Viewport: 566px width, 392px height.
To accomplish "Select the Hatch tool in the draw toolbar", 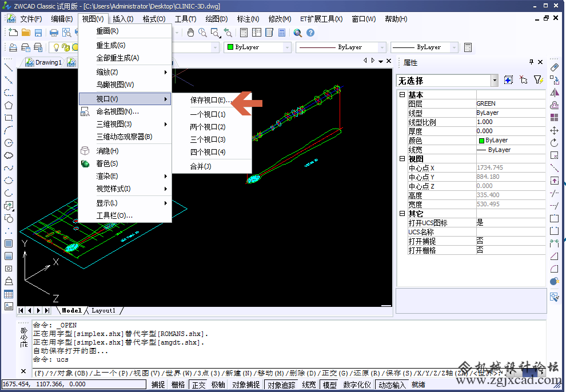I will point(9,243).
